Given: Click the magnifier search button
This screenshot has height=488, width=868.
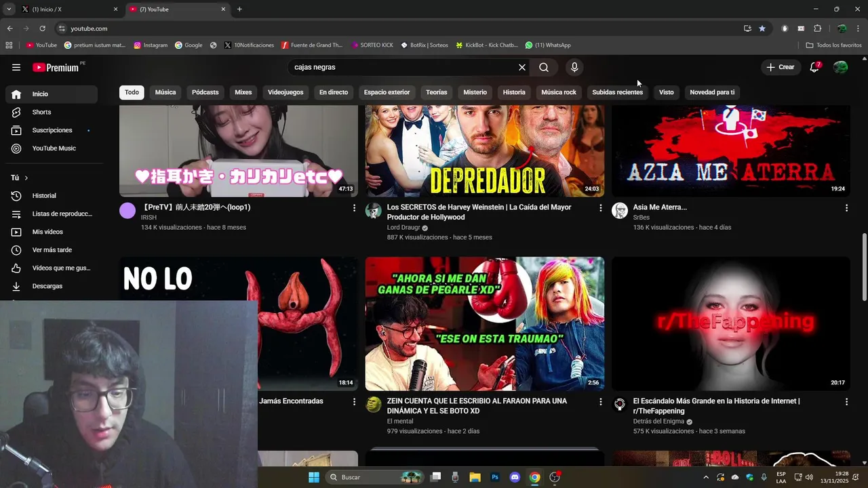Looking at the screenshot, I should pyautogui.click(x=544, y=67).
